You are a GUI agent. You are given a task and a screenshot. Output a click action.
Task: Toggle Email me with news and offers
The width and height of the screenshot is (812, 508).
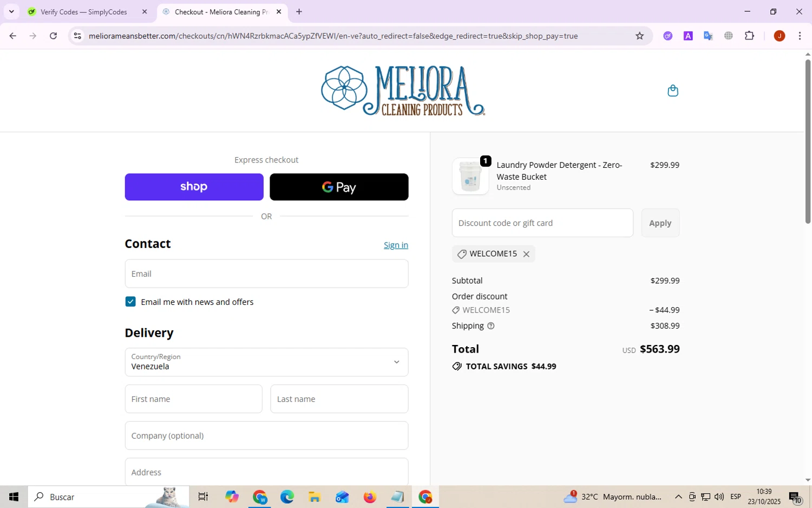[130, 302]
